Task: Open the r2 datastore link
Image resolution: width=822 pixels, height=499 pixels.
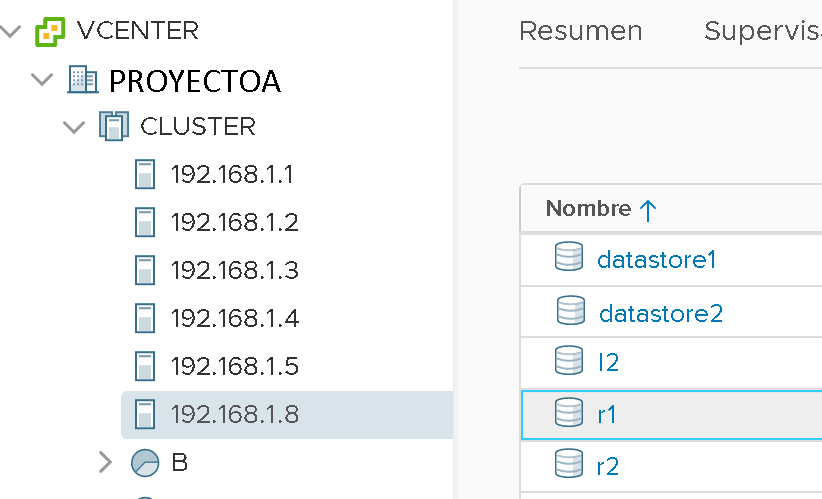Action: [x=608, y=466]
